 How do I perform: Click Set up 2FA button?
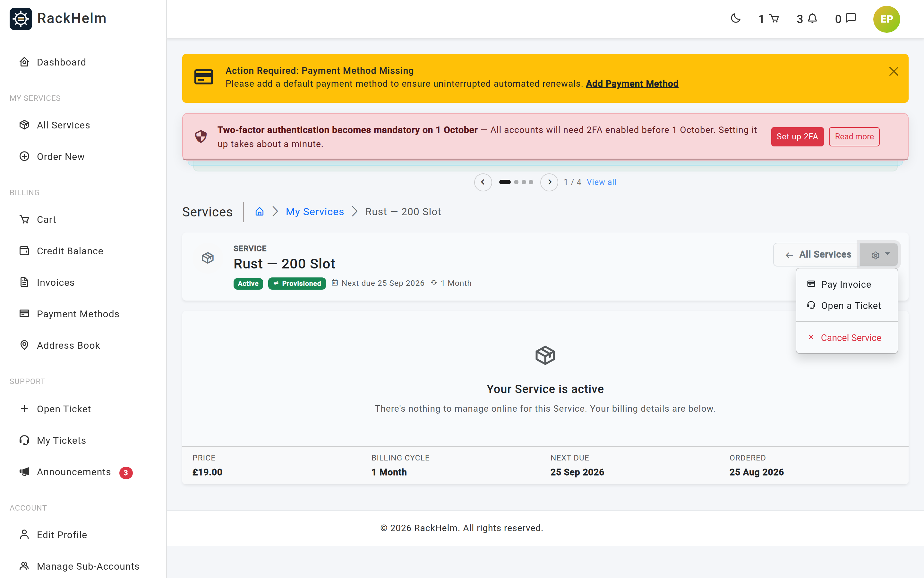(797, 136)
